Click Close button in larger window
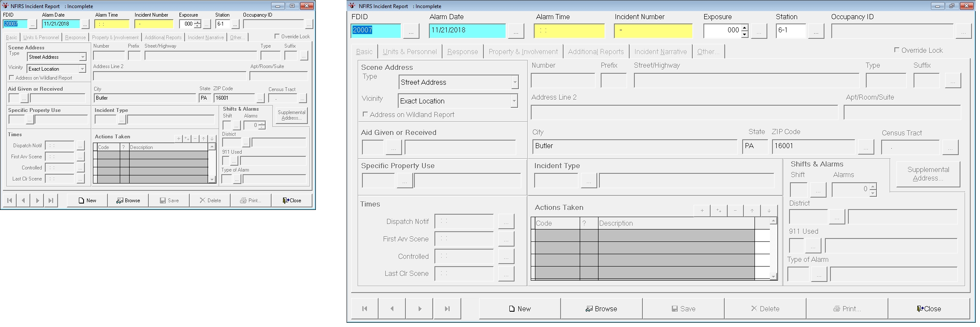The width and height of the screenshot is (980, 327). (929, 309)
